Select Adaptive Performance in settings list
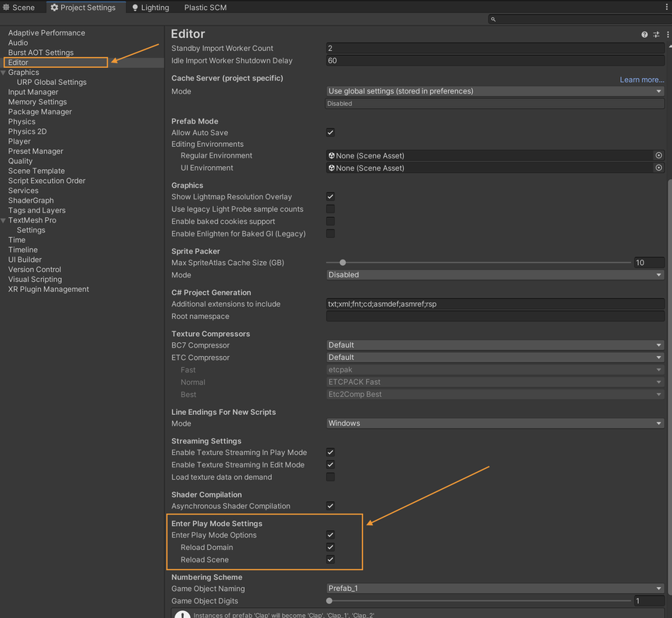This screenshot has width=672, height=618. (x=46, y=33)
